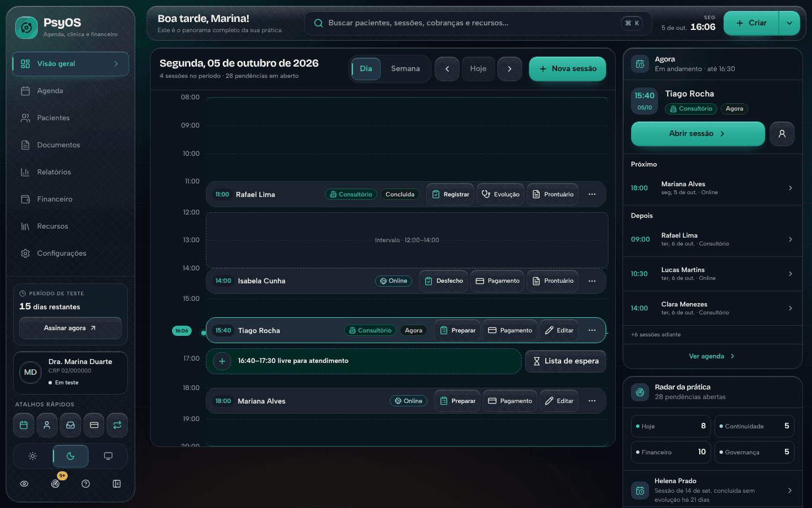Switch calendar to Dia view
812x508 pixels.
366,69
